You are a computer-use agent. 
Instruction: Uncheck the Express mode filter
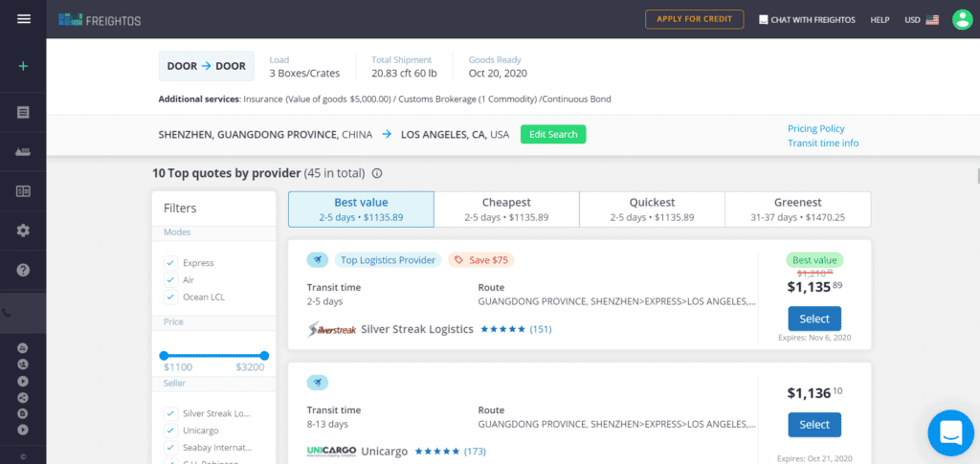170,262
